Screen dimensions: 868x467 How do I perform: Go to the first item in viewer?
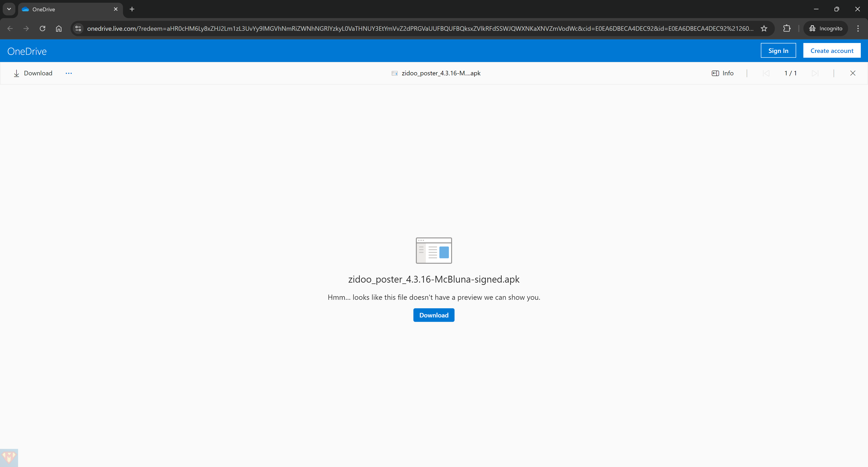tap(766, 73)
